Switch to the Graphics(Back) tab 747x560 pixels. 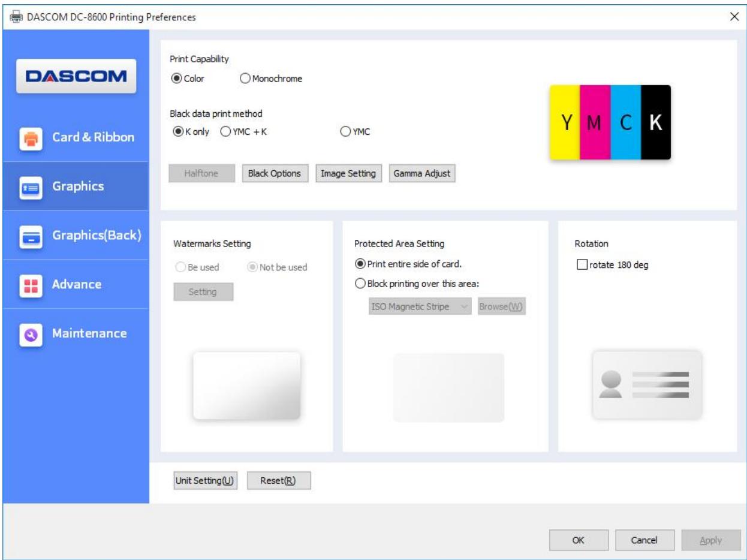coord(76,236)
